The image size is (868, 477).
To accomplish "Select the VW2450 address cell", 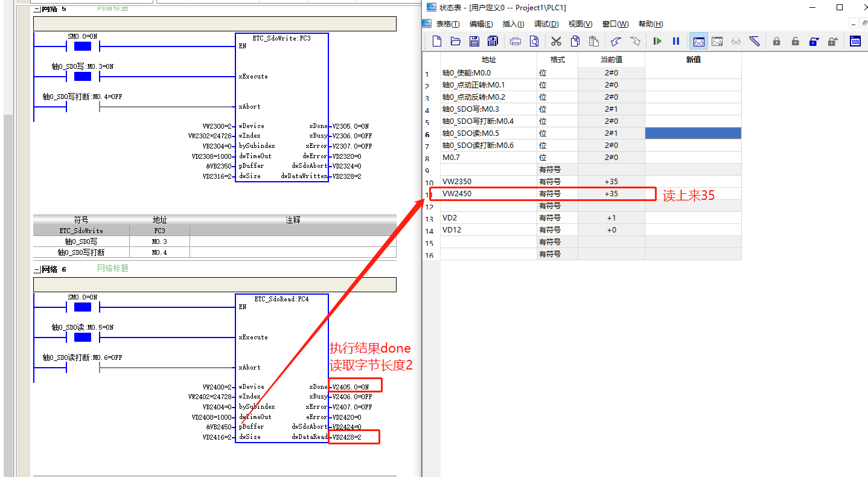I will 488,194.
